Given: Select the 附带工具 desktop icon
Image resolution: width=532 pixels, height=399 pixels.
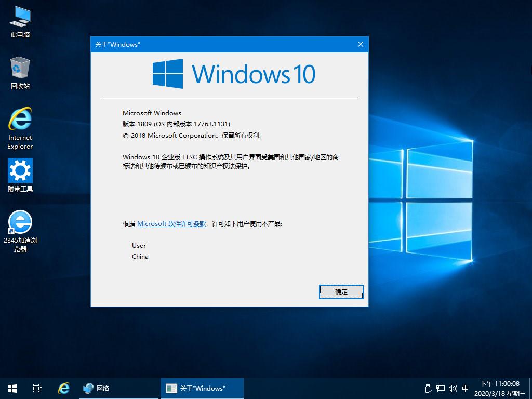Looking at the screenshot, I should point(20,176).
